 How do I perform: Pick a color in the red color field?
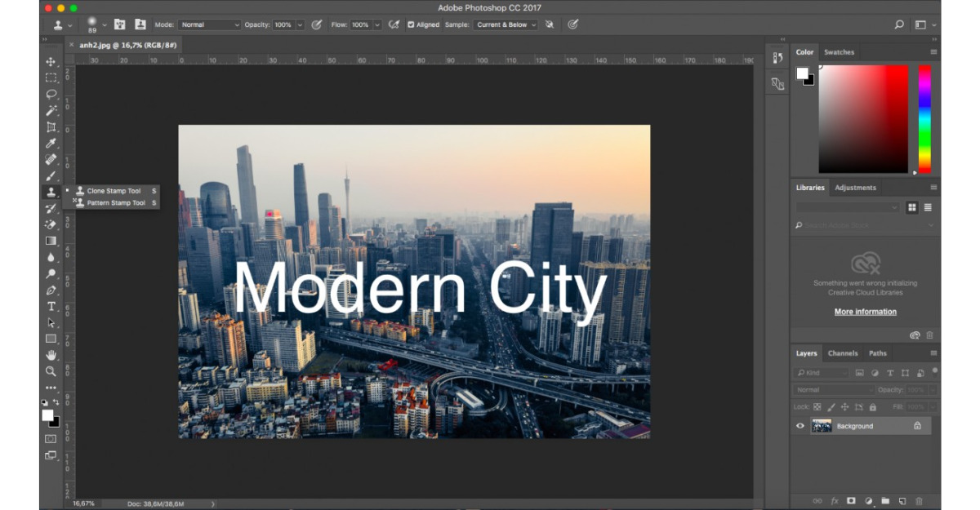coord(863,119)
